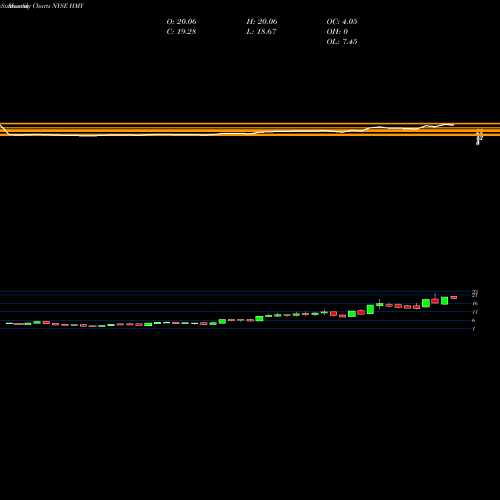Click the 6 price axis label
This screenshot has height=500, width=500.
(474, 320)
